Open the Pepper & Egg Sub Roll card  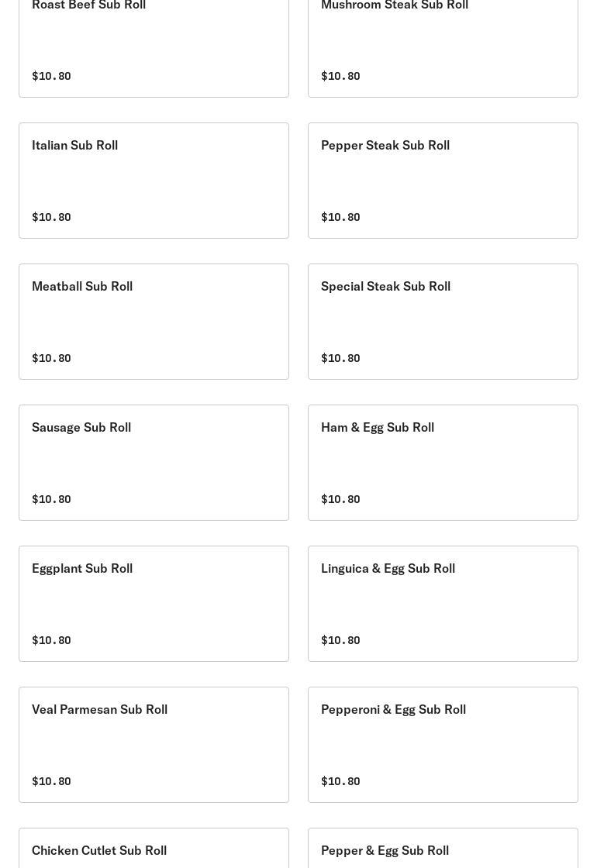pos(443,850)
